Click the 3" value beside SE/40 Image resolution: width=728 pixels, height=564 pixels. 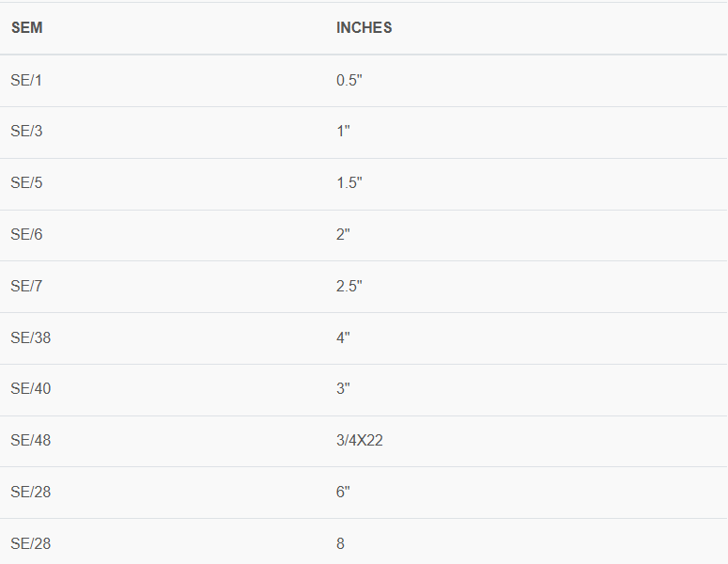coord(343,389)
